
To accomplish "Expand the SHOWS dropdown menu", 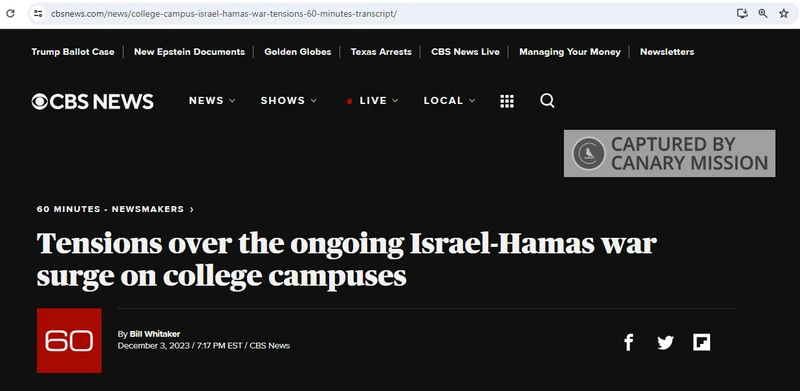I will click(x=289, y=101).
